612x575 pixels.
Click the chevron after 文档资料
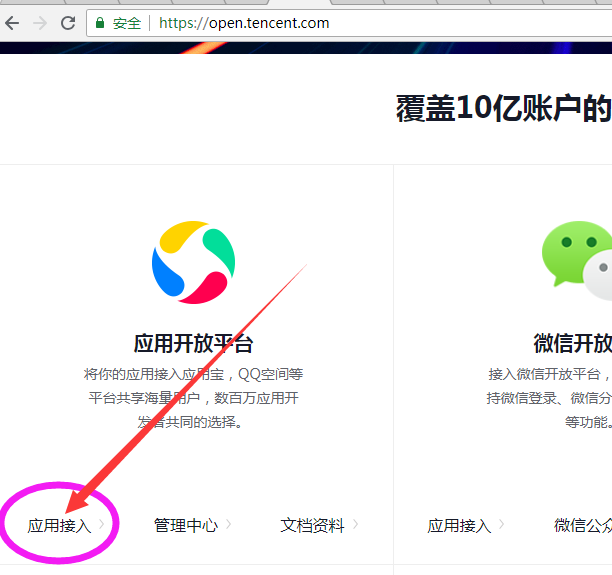(355, 524)
